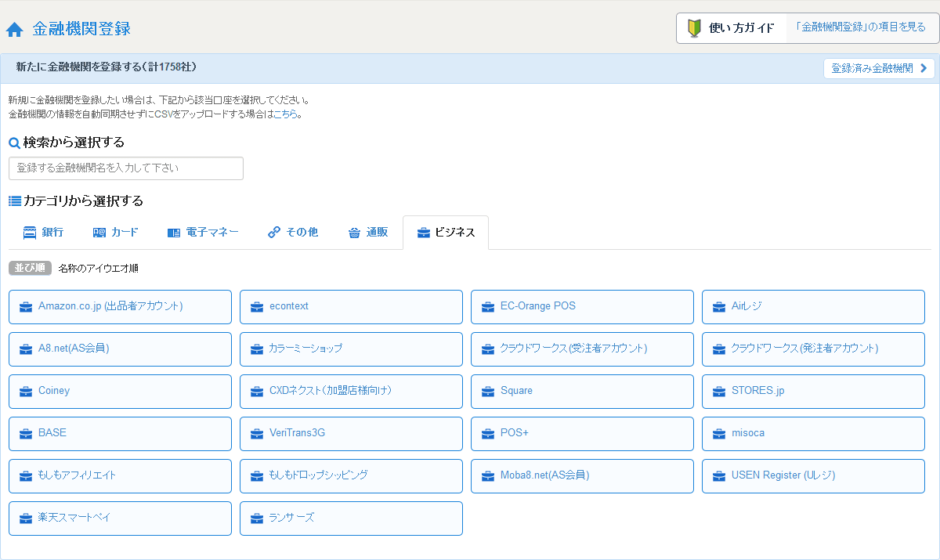Click the briefcase icon in the econtext card
Image resolution: width=940 pixels, height=560 pixels.
coord(257,307)
